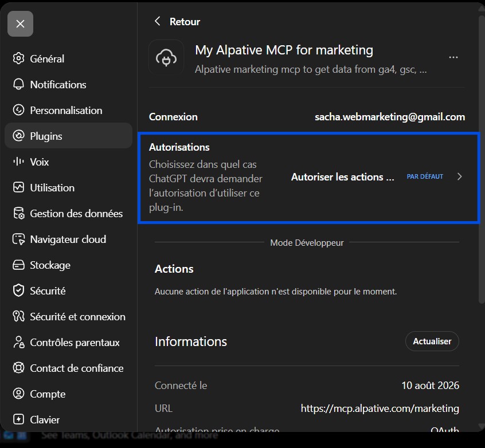Click the sacha.webmarketing@gmail.com connection email
Screen dimensions: 485x448
[390, 117]
